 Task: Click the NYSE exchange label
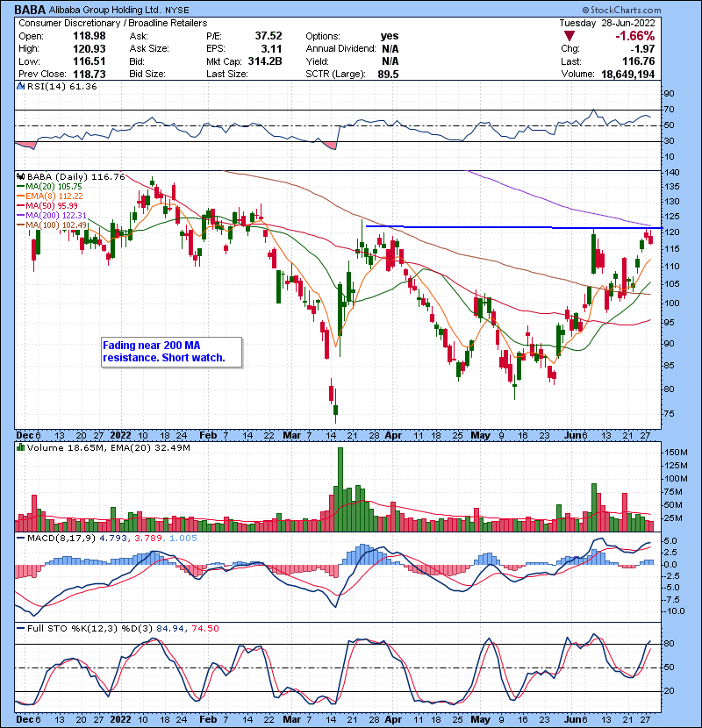pyautogui.click(x=177, y=10)
